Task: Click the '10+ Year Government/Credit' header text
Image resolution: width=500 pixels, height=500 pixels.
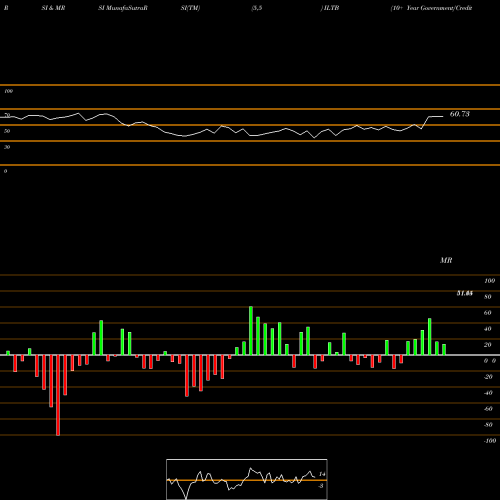Action: [x=431, y=8]
